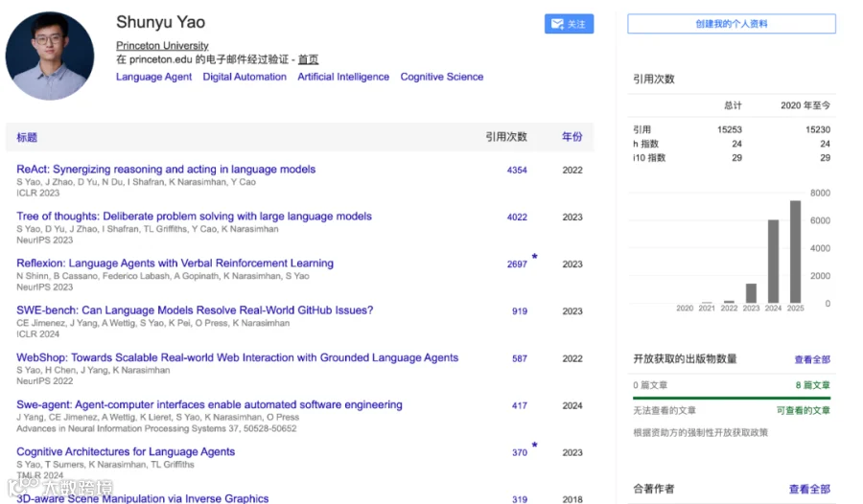Select the Language Agent interest tag
This screenshot has width=863, height=504.
pos(153,77)
